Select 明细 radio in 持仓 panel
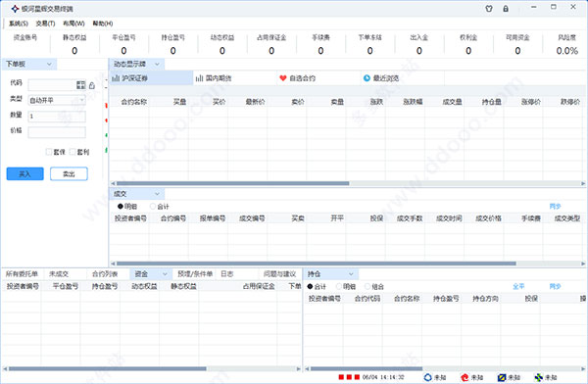 pos(339,286)
